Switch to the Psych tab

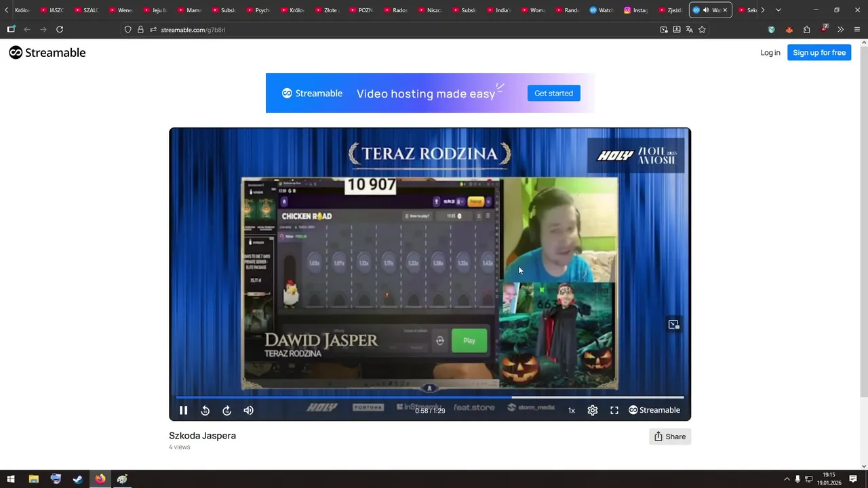tap(258, 10)
